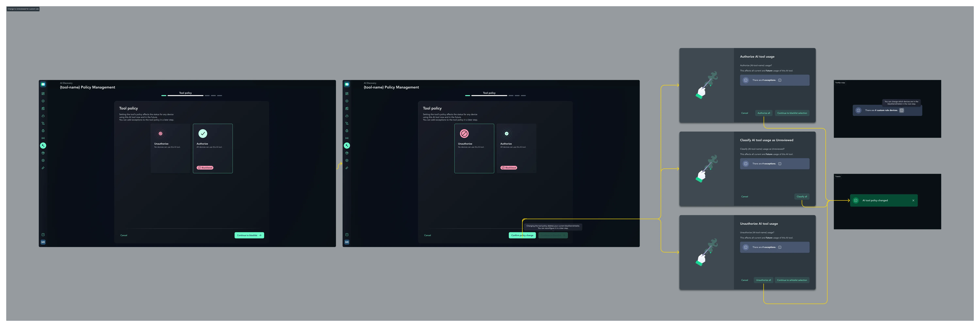The height and width of the screenshot is (327, 980).
Task: Click the highlighted AI sparkle icon in left screen sidebar
Action: pos(43,146)
